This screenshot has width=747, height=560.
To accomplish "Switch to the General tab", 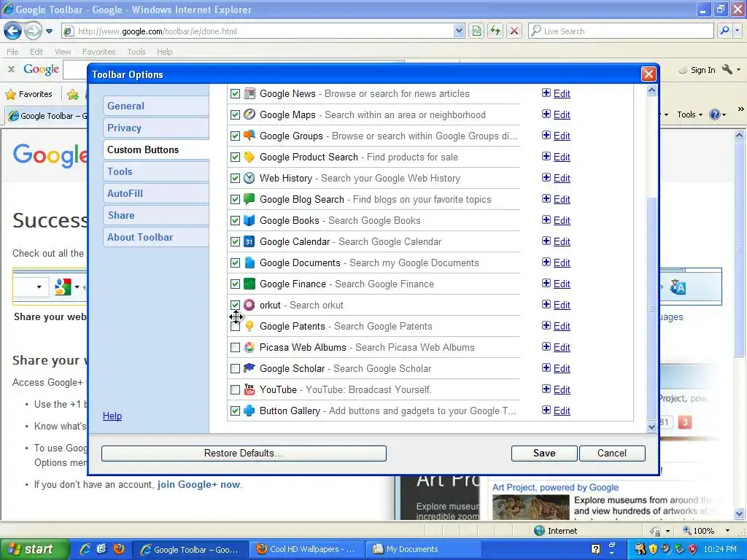I will coord(156,106).
